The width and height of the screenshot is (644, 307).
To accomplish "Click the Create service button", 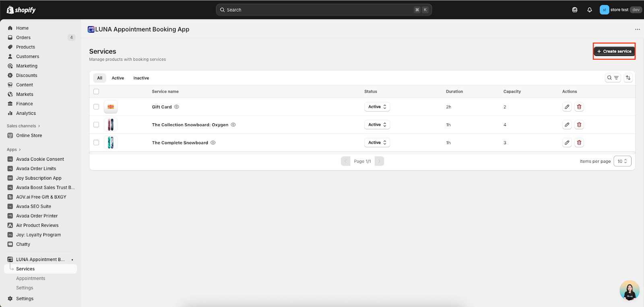I will point(614,52).
